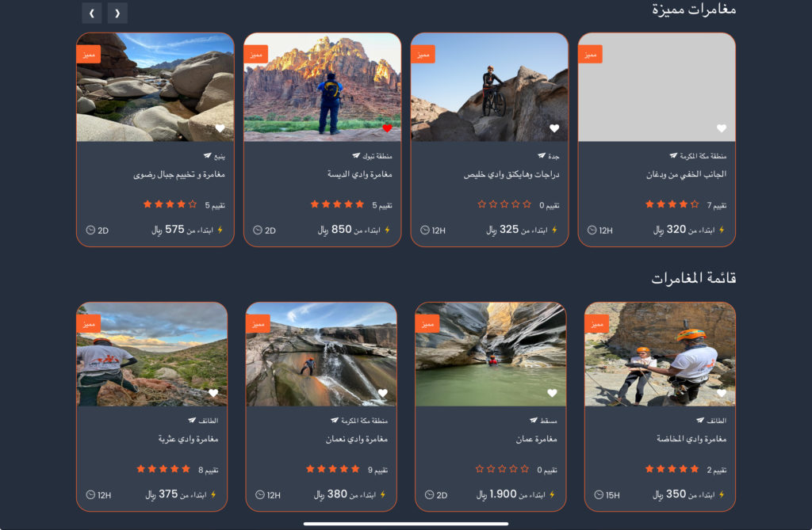Click the قائمة المغامرات section heading
This screenshot has width=812, height=530.
pos(694,278)
